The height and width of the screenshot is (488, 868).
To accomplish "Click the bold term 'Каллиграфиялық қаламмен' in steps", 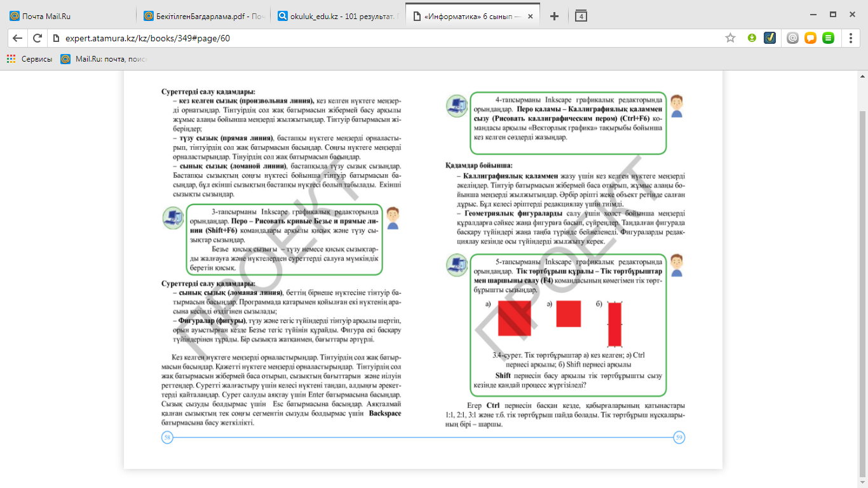I will click(511, 176).
